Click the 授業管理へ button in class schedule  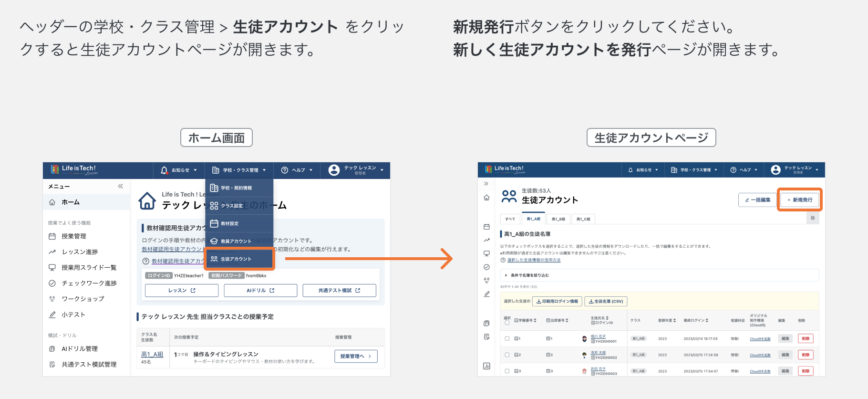click(356, 356)
